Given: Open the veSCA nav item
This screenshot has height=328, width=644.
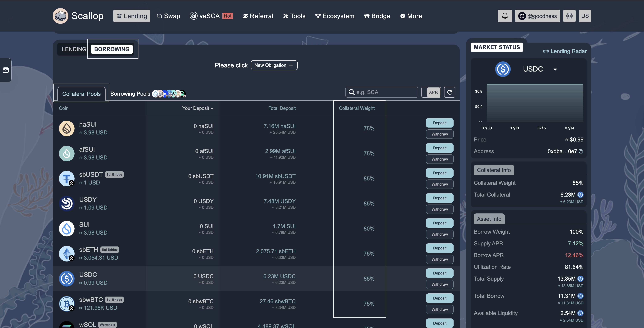Looking at the screenshot, I should coord(211,16).
